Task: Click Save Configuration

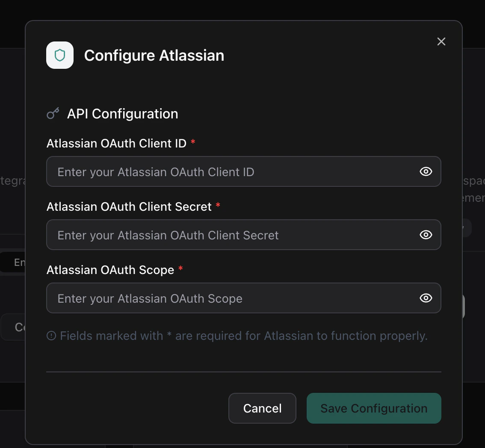Action: pyautogui.click(x=374, y=408)
